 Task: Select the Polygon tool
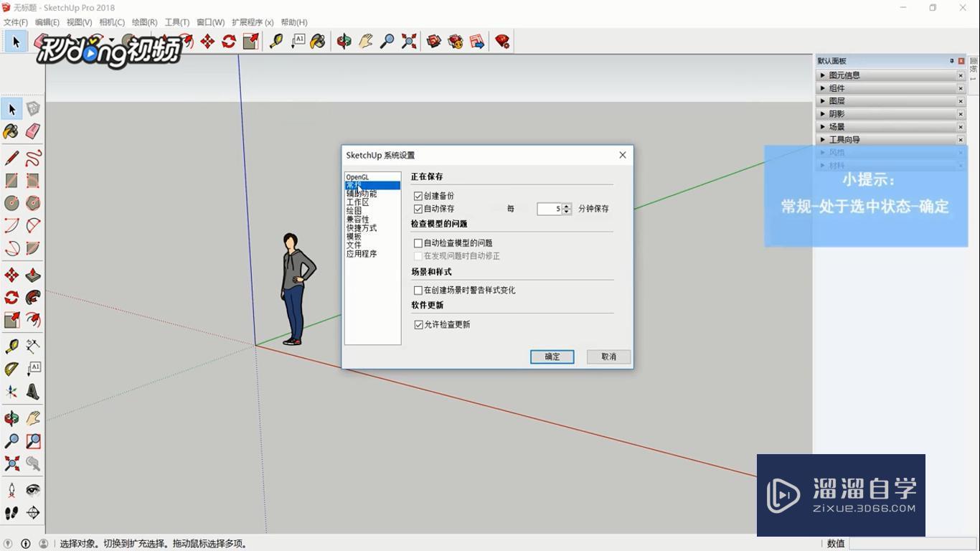click(33, 203)
